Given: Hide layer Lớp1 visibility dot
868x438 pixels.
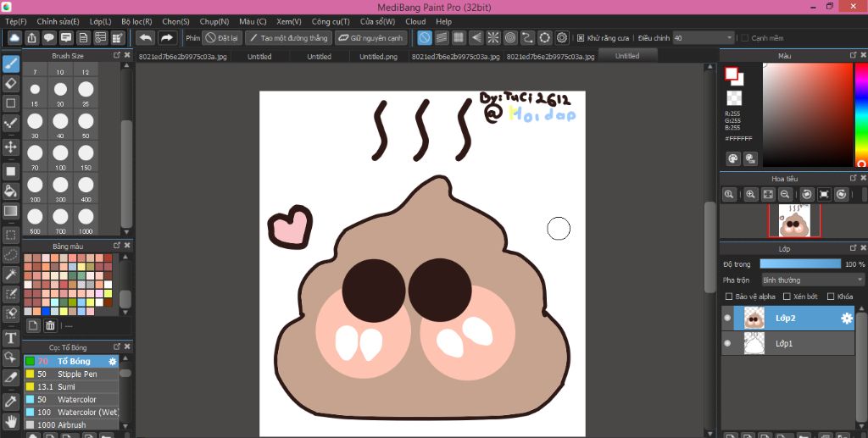Looking at the screenshot, I should [727, 343].
